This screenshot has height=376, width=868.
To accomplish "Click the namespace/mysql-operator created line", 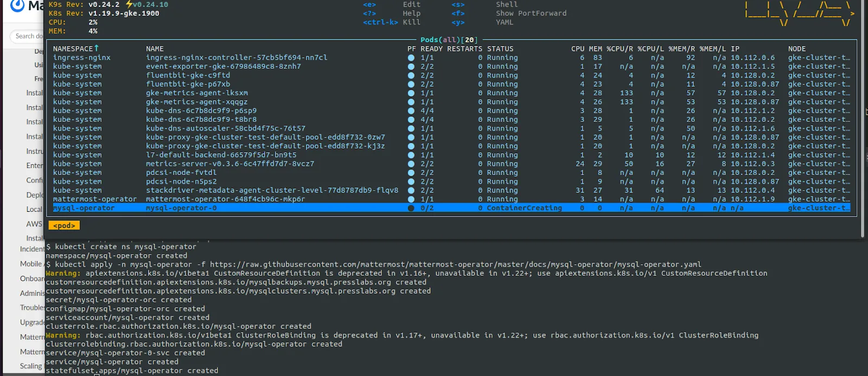I will (x=117, y=256).
